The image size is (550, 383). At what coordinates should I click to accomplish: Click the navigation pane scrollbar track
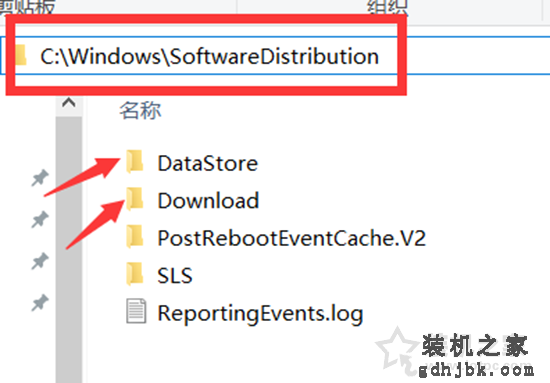(x=69, y=250)
